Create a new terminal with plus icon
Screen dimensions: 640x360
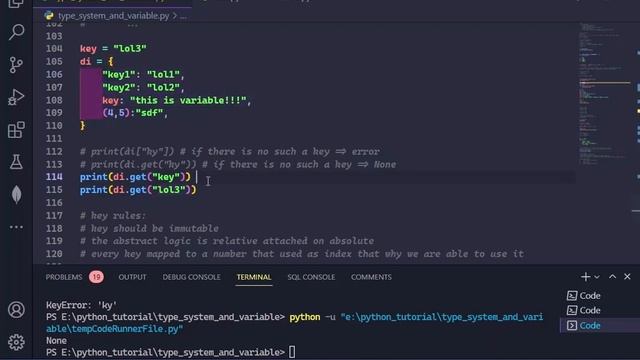click(x=585, y=277)
